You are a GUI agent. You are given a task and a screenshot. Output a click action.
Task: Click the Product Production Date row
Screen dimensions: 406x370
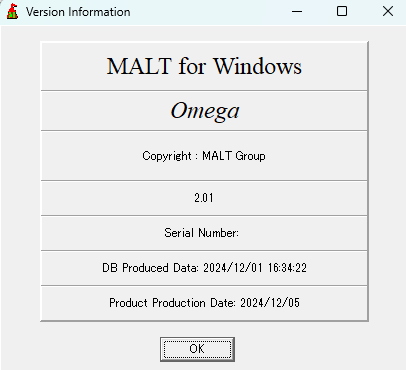coord(204,303)
